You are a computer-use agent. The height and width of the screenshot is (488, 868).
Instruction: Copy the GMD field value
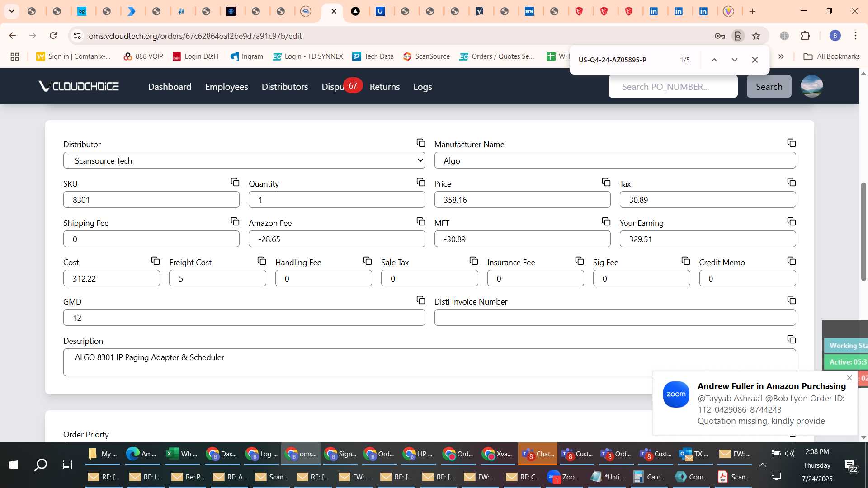pos(420,300)
